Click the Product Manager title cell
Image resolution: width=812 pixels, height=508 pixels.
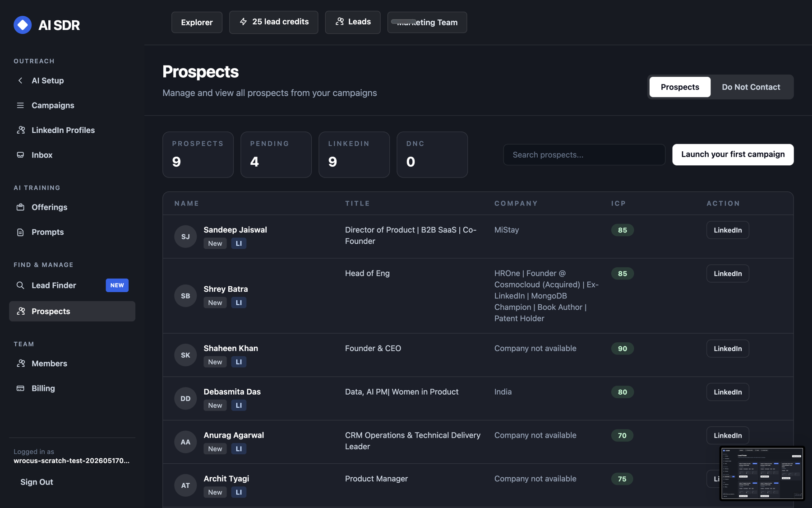pos(376,479)
